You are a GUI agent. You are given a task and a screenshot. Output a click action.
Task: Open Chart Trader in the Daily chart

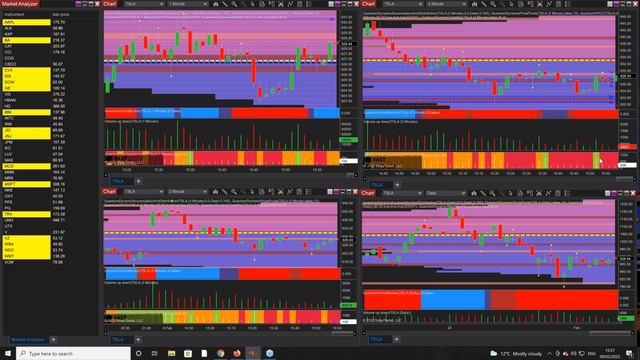point(530,193)
